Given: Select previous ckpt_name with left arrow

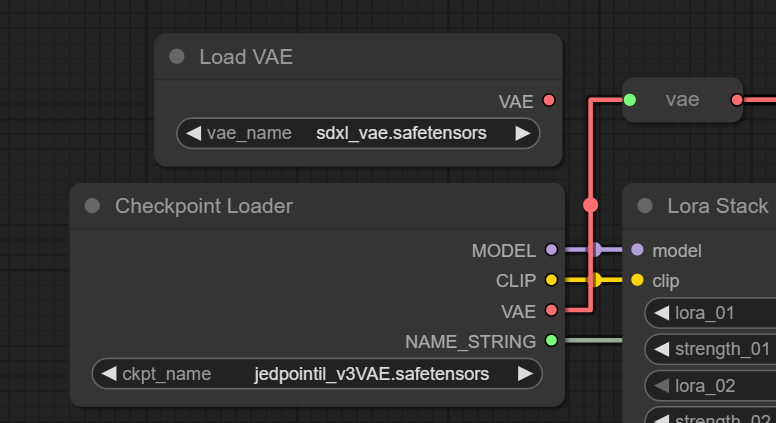Looking at the screenshot, I should [109, 374].
